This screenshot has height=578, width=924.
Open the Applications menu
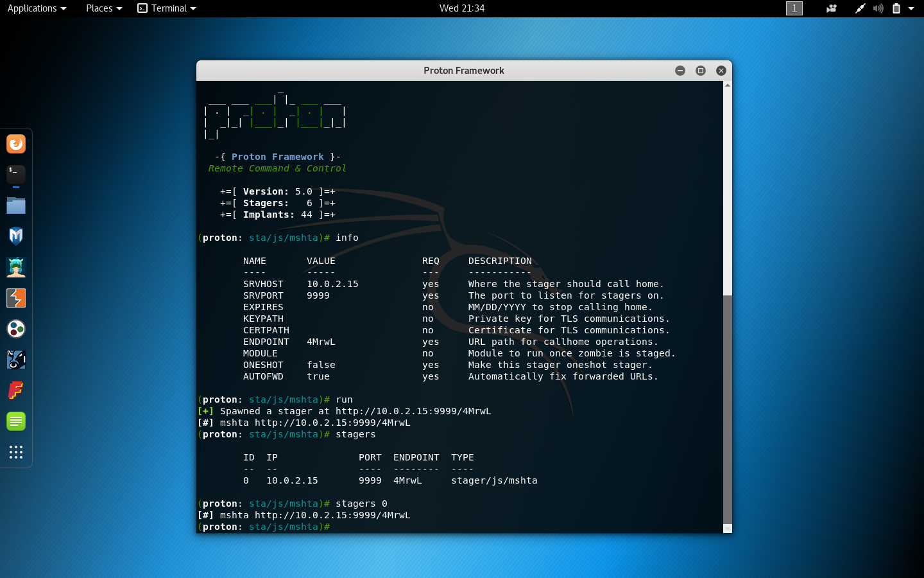tap(37, 8)
